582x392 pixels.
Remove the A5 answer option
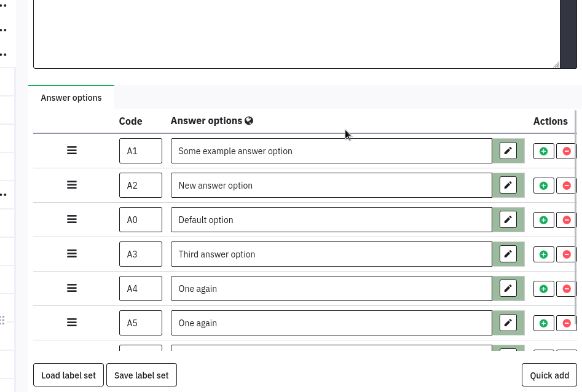click(x=566, y=323)
